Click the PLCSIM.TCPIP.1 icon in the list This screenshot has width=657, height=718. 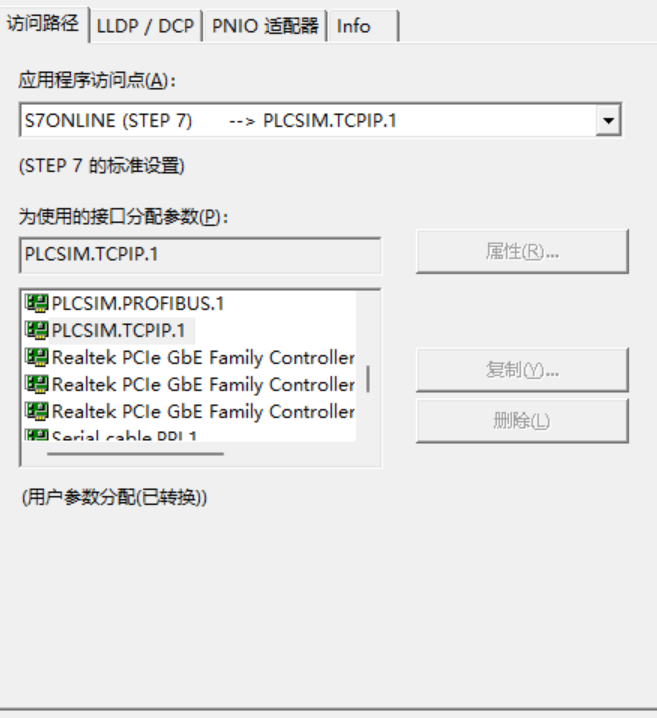pos(37,330)
